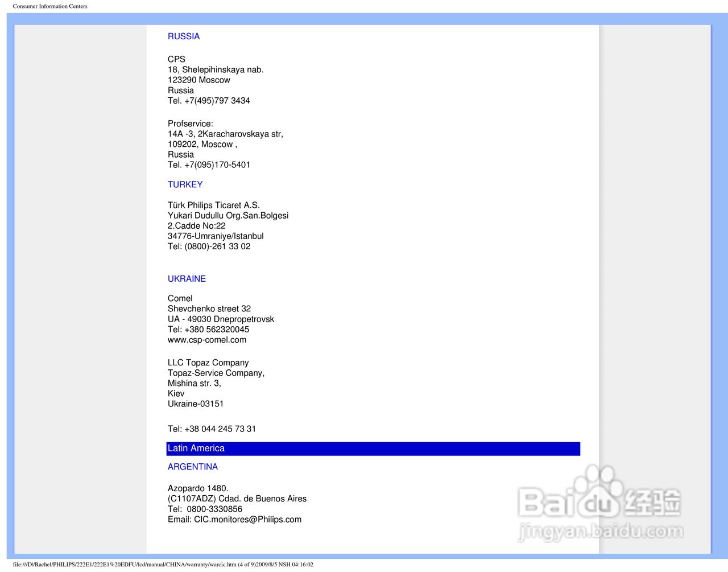Click 'Azopardo 1480.' address line
This screenshot has height=572, width=728.
click(198, 488)
